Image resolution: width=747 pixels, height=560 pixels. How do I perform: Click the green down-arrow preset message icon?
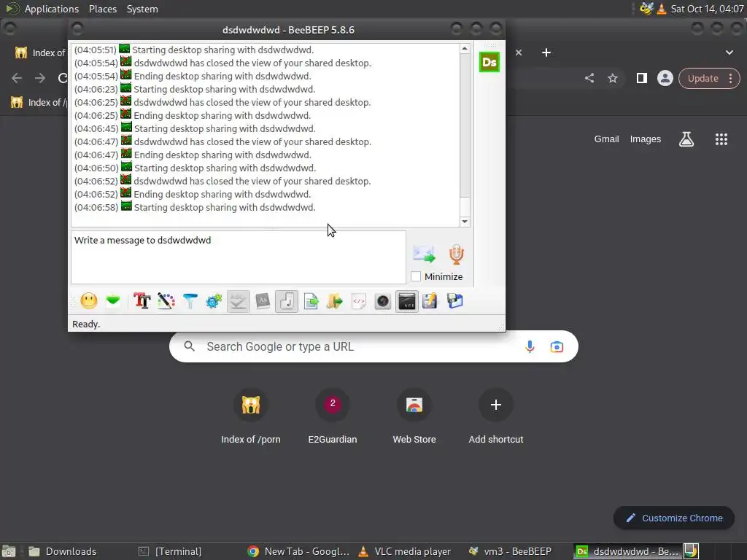point(113,301)
